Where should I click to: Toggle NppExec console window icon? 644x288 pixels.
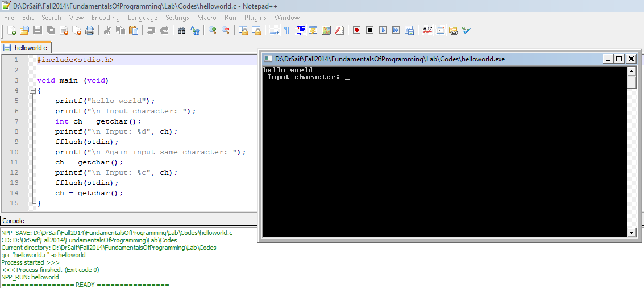pos(441,30)
